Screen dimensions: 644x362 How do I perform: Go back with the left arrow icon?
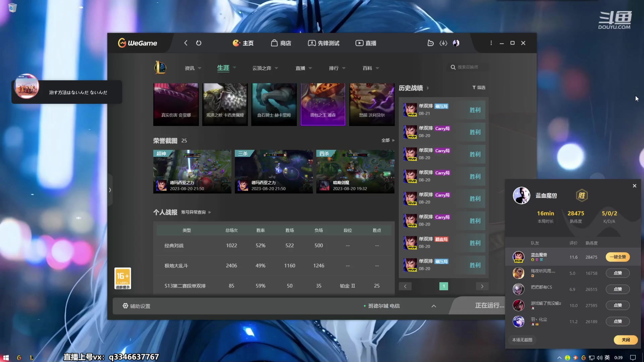[186, 43]
